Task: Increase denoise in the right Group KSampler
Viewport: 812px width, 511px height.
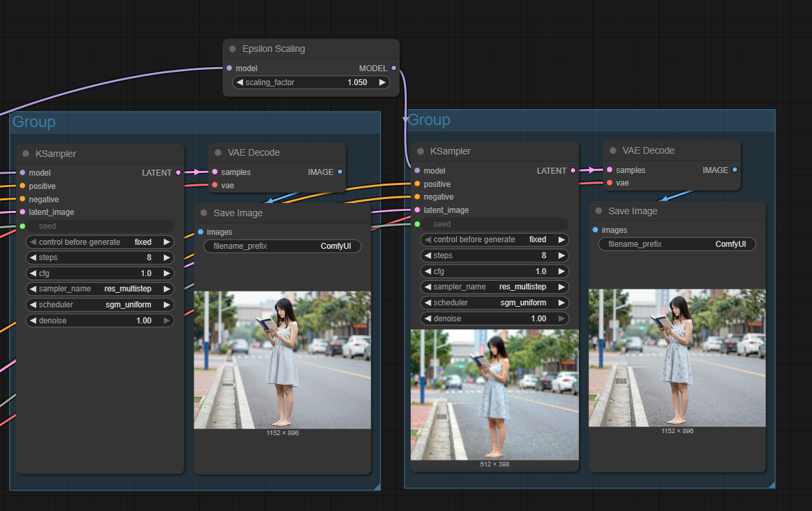Action: click(562, 319)
